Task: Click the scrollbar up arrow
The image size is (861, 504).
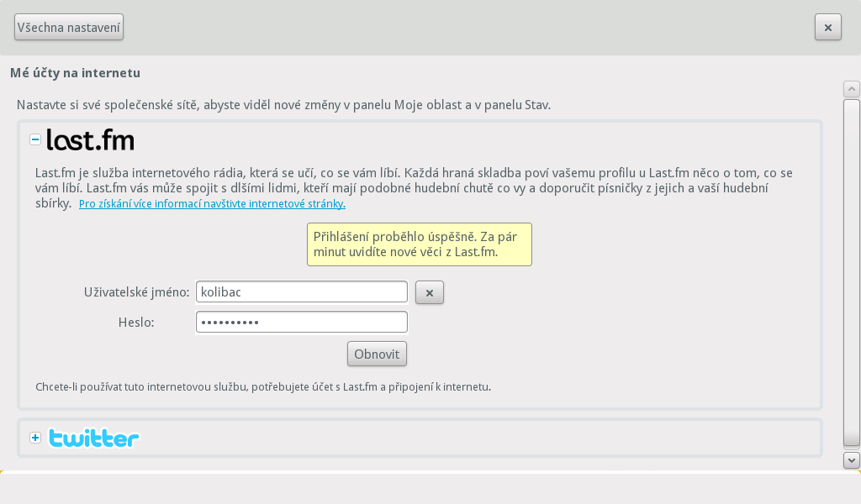Action: click(x=851, y=89)
